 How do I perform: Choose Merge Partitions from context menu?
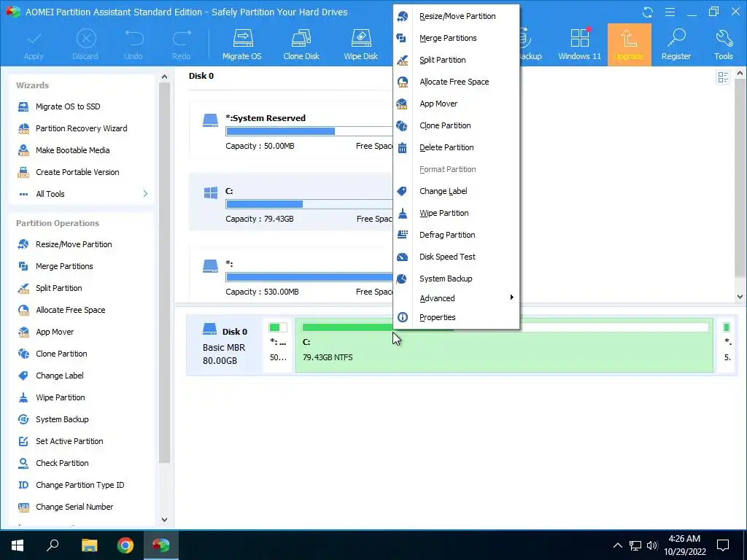tap(456, 38)
